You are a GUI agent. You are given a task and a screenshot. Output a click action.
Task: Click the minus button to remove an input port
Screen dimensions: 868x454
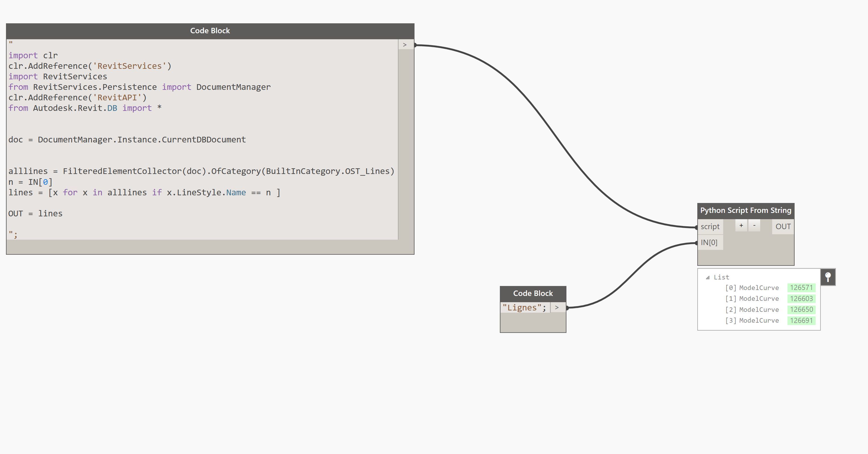coord(754,225)
